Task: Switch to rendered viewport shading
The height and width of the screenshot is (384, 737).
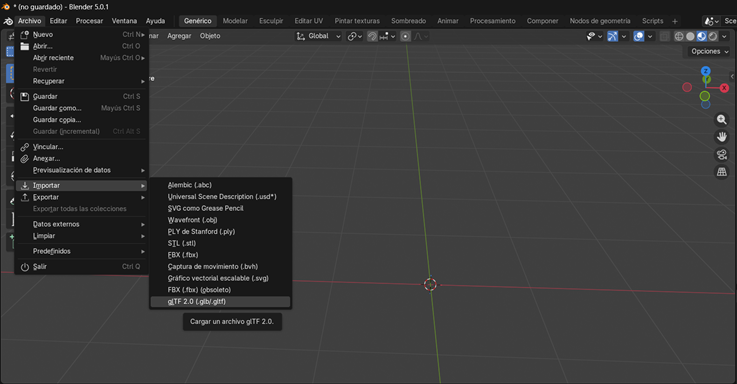Action: click(x=713, y=36)
